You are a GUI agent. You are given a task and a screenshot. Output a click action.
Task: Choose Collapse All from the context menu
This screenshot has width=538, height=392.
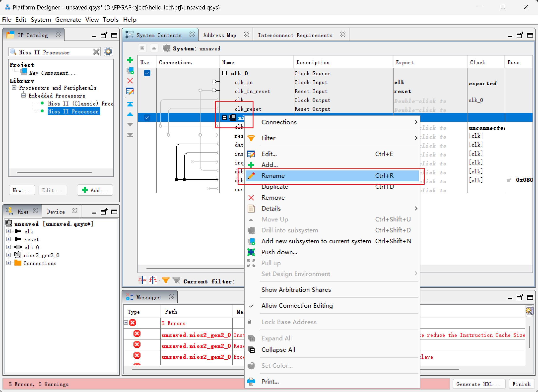click(x=332, y=350)
